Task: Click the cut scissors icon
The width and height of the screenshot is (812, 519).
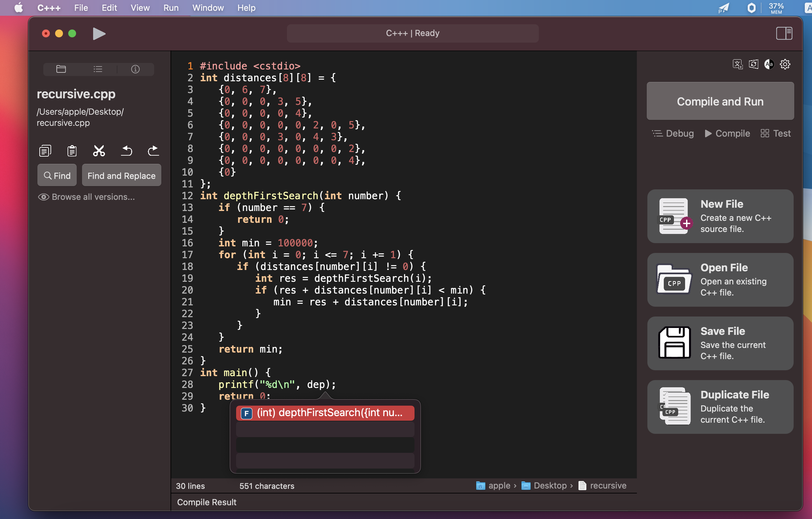Action: [99, 151]
